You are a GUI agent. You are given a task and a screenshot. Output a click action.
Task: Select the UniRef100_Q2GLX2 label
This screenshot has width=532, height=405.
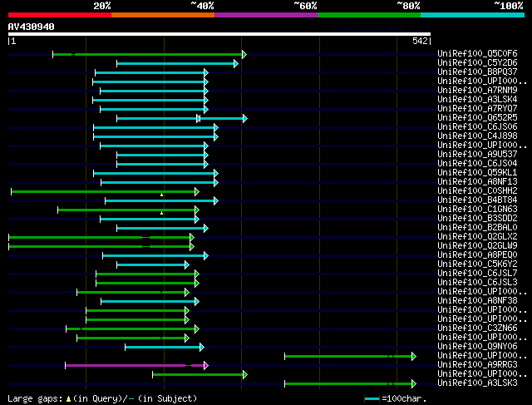[x=477, y=237]
